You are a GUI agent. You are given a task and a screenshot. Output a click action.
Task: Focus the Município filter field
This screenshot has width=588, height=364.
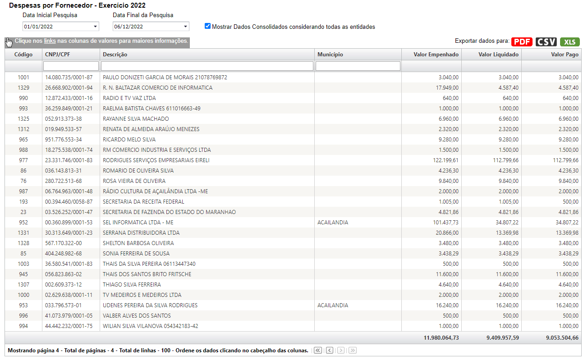[358, 66]
